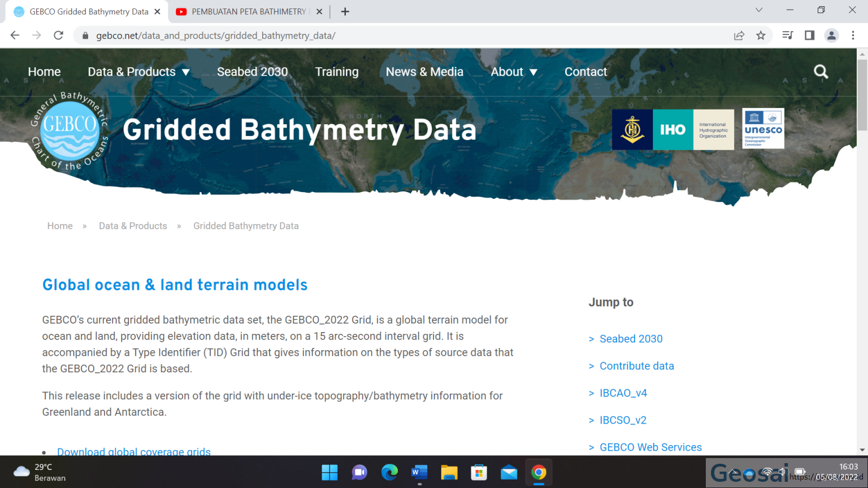868x488 pixels.
Task: Open Chrome media controls icon
Action: click(787, 35)
